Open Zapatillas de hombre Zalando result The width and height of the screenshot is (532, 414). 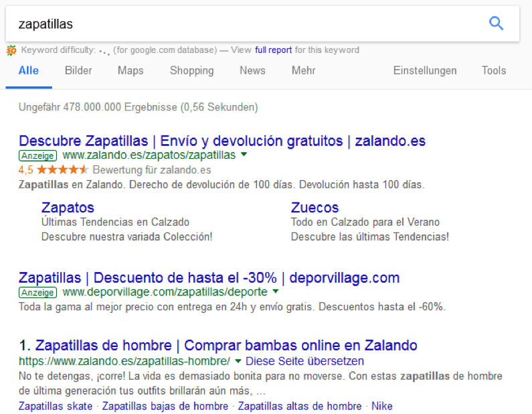[x=226, y=346]
